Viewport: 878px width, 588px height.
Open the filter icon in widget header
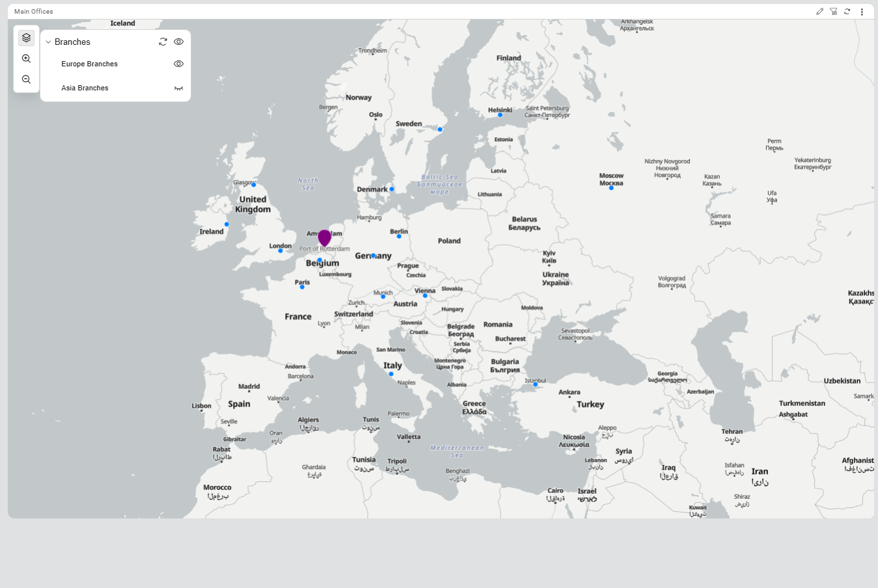coord(833,12)
